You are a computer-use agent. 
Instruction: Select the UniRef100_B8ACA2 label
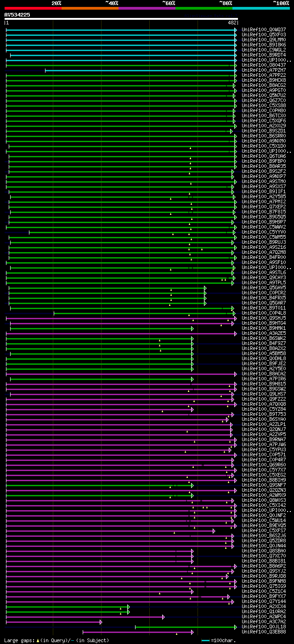[264, 374]
